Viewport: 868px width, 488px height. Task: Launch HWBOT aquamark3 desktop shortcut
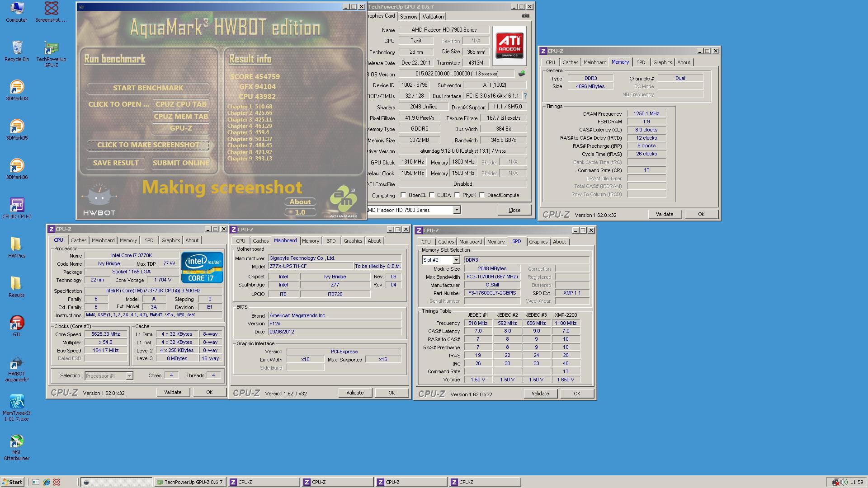(17, 369)
